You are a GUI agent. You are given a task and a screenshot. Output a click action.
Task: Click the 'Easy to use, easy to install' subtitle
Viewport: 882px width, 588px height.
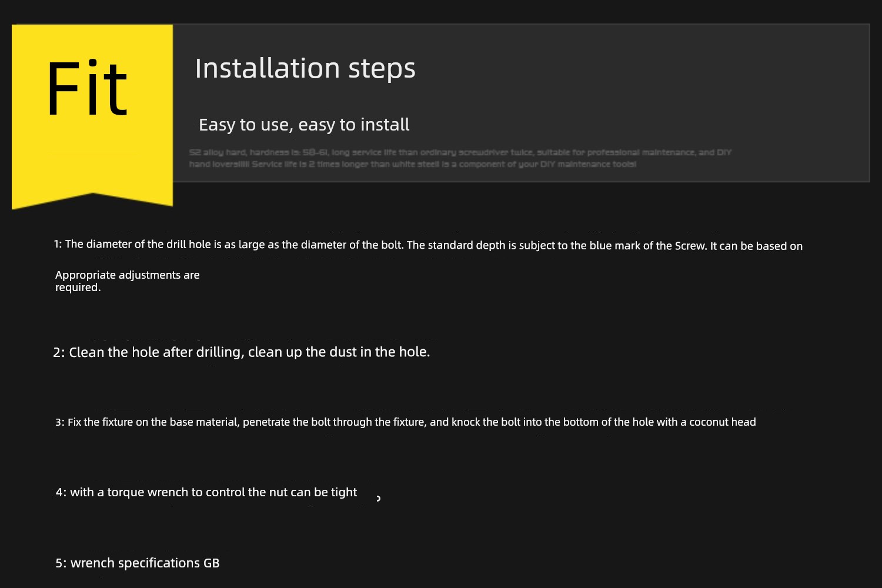tap(304, 125)
